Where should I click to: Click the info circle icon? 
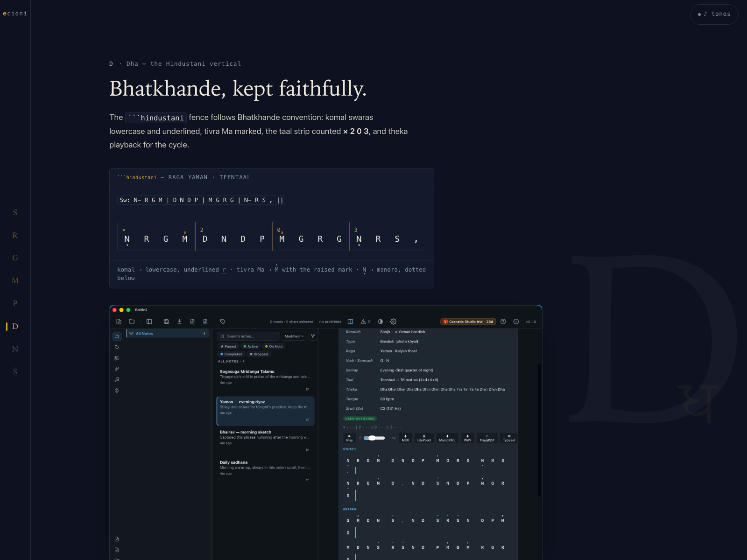tap(516, 322)
